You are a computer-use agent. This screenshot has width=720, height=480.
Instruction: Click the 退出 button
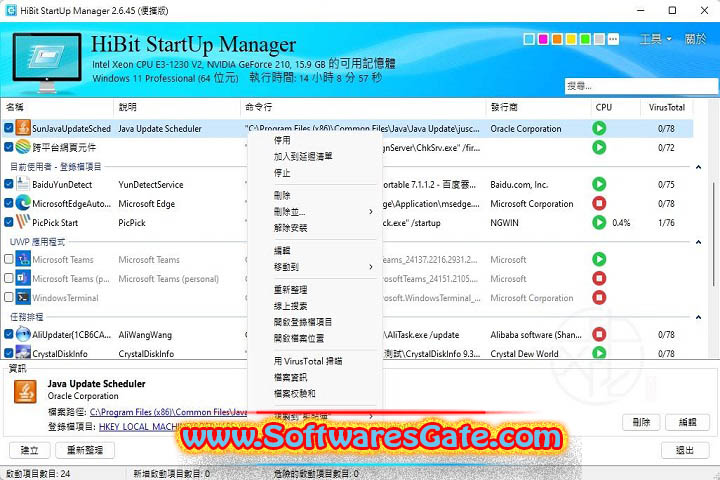(685, 450)
